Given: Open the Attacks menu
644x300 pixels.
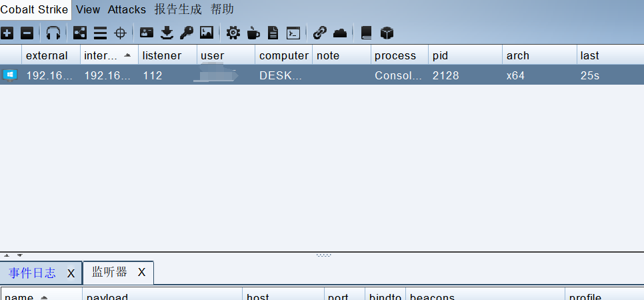Looking at the screenshot, I should tap(127, 9).
